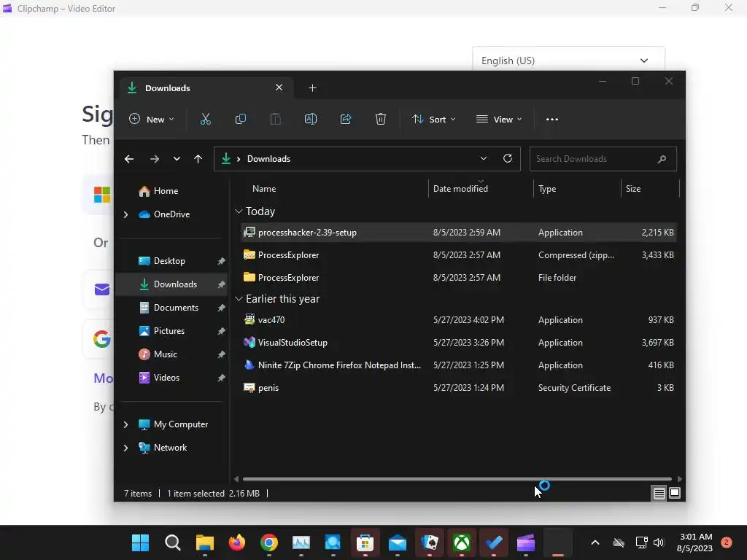Switch to details view layout icon

(659, 494)
